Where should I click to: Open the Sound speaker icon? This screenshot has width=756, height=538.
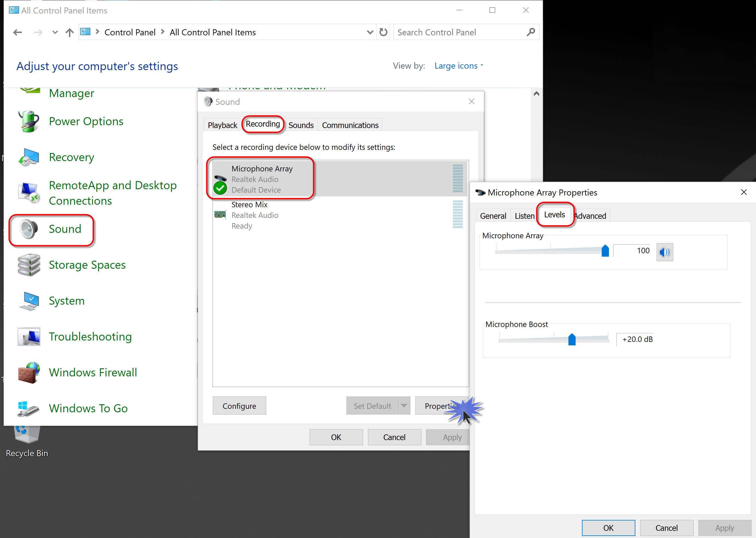(x=29, y=229)
